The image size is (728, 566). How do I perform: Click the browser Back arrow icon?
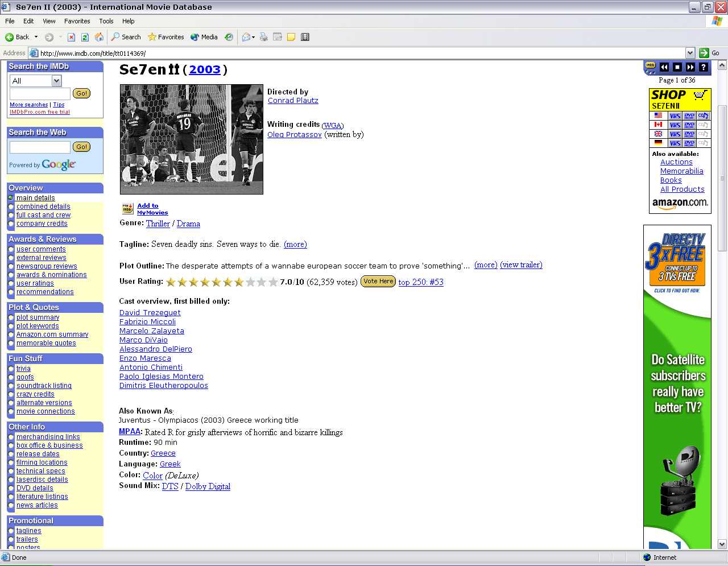[x=9, y=37]
